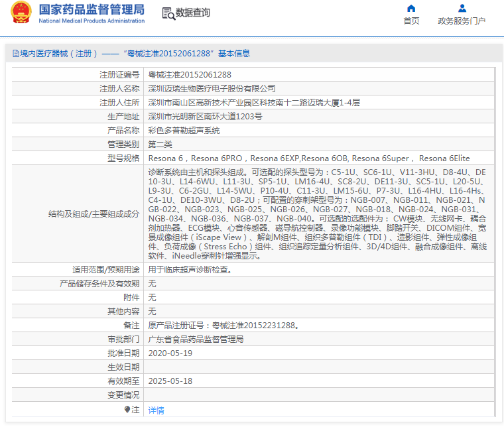Select approval date 2020-05-19
This screenshot has height=431, width=504.
tap(170, 353)
